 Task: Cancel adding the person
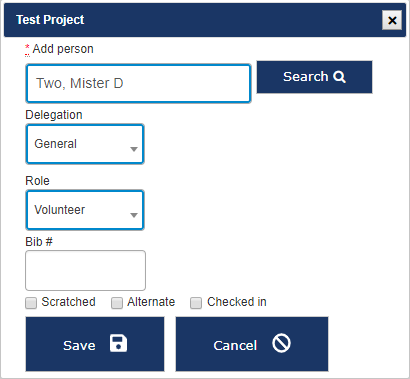tap(252, 344)
